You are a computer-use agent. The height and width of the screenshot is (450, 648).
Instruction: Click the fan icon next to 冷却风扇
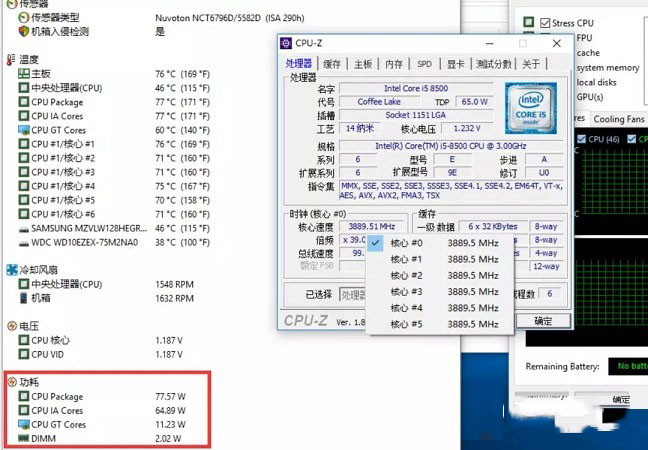(12, 270)
